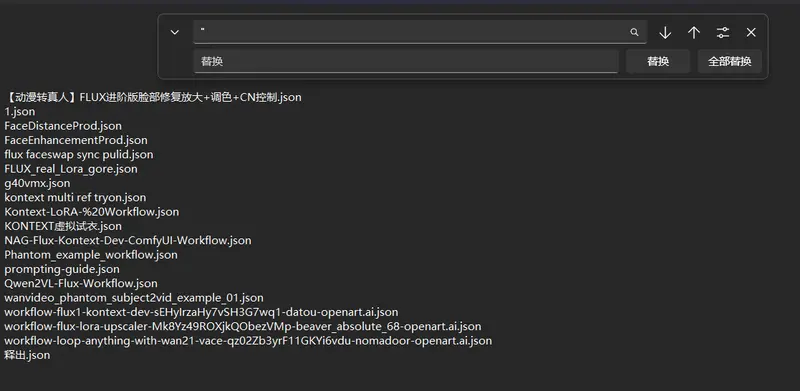Image resolution: width=800 pixels, height=391 pixels.
Task: Click the workflow-flux1-kontext-dev line ending datou-openart.ai.json
Action: point(201,311)
